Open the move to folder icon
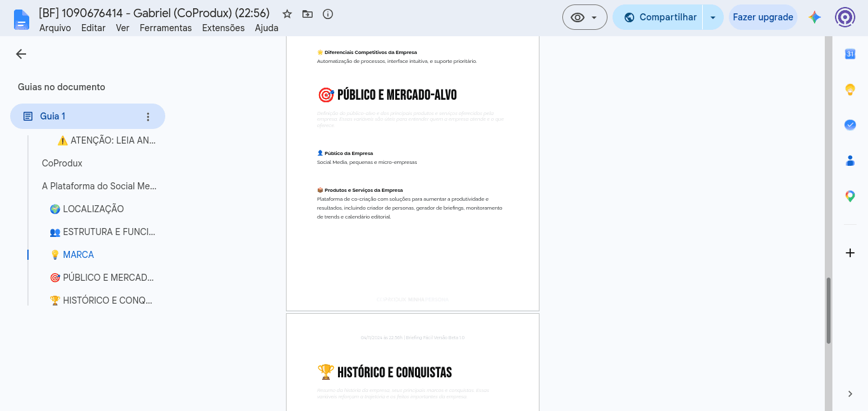 coord(308,14)
